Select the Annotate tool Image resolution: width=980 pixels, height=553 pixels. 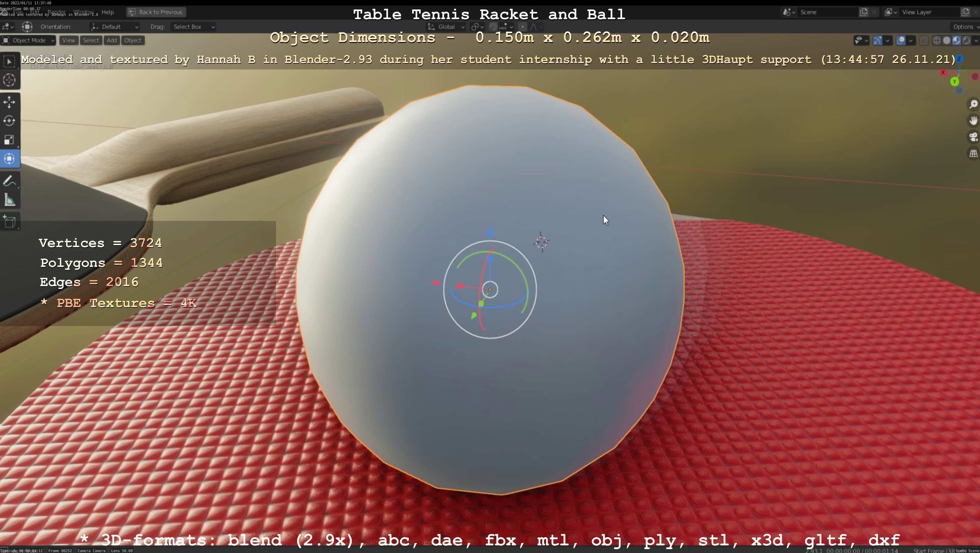coord(9,181)
